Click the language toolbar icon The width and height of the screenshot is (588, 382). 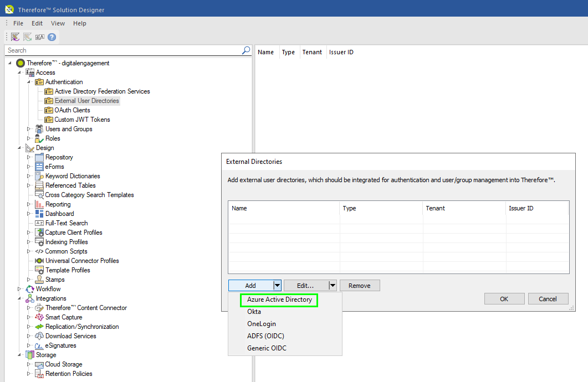[x=40, y=37]
